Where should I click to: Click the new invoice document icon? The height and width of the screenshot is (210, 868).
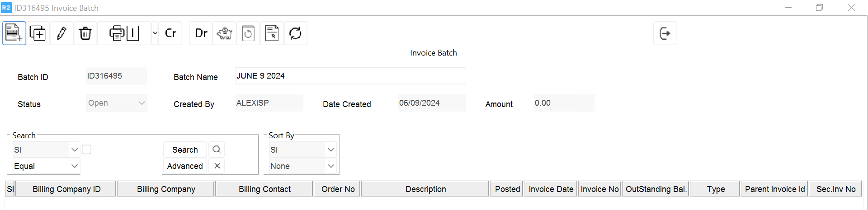click(14, 33)
